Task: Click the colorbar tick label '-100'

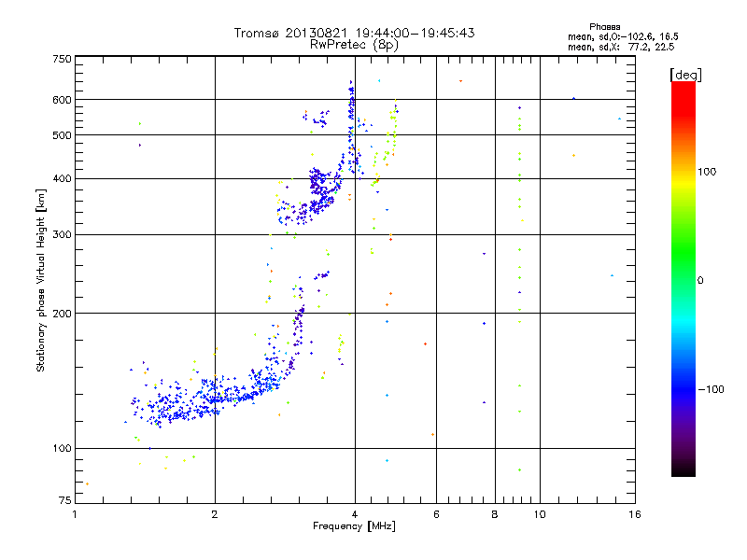Action: click(711, 389)
